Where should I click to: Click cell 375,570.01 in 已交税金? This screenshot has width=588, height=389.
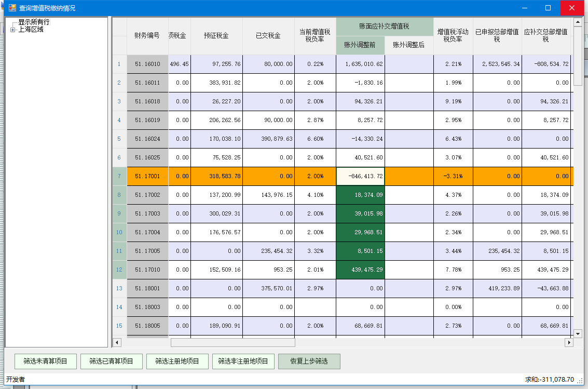click(268, 288)
